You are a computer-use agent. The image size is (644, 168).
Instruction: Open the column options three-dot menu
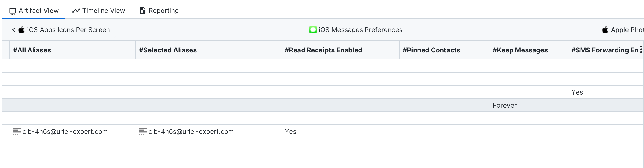point(641,49)
